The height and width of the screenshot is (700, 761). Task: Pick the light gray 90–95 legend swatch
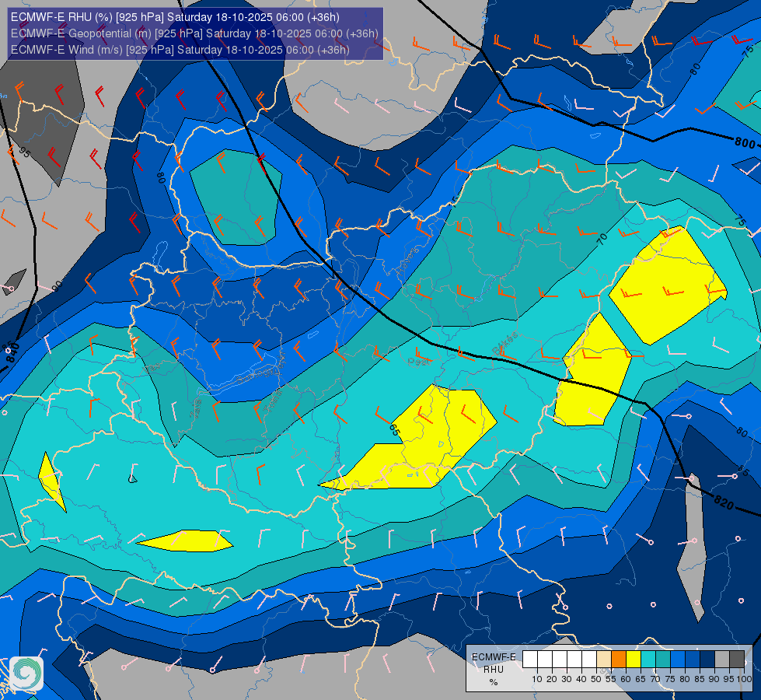(x=722, y=660)
